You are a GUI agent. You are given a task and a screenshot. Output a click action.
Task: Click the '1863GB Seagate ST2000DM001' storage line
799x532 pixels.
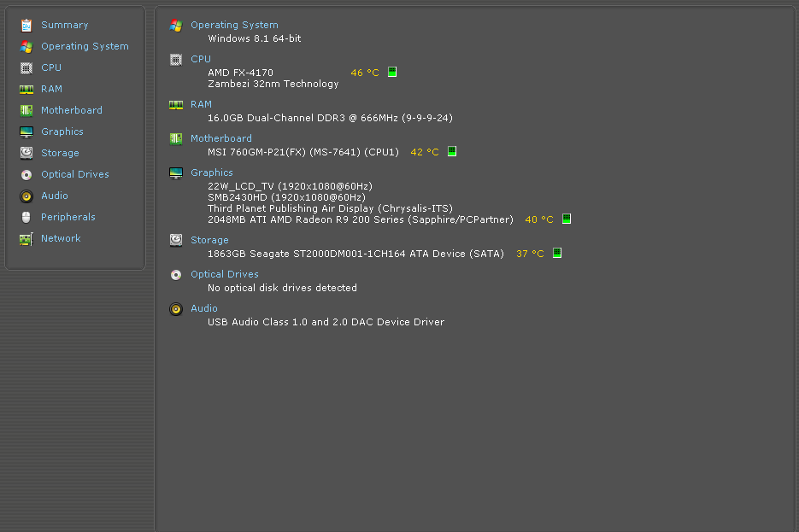pyautogui.click(x=355, y=254)
